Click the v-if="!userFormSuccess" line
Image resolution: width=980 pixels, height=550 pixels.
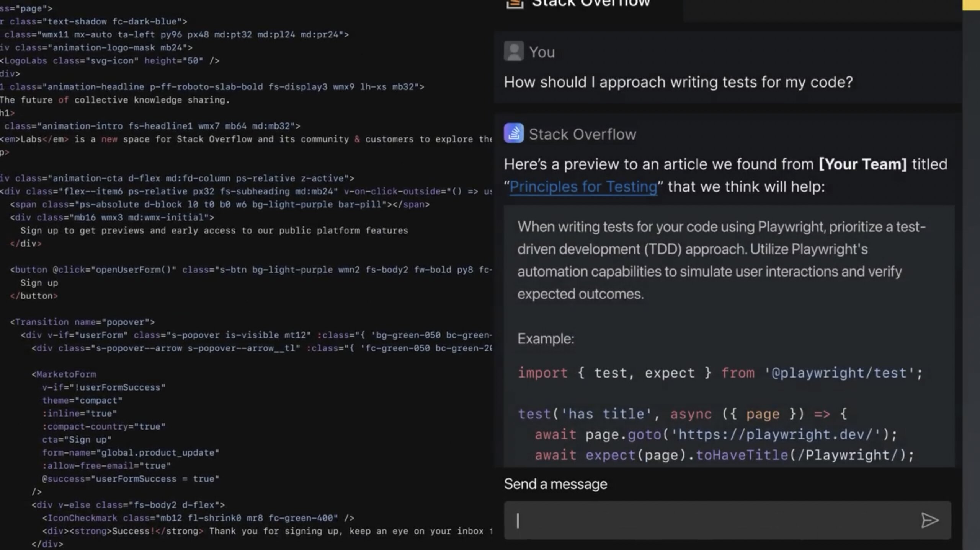[x=104, y=387]
